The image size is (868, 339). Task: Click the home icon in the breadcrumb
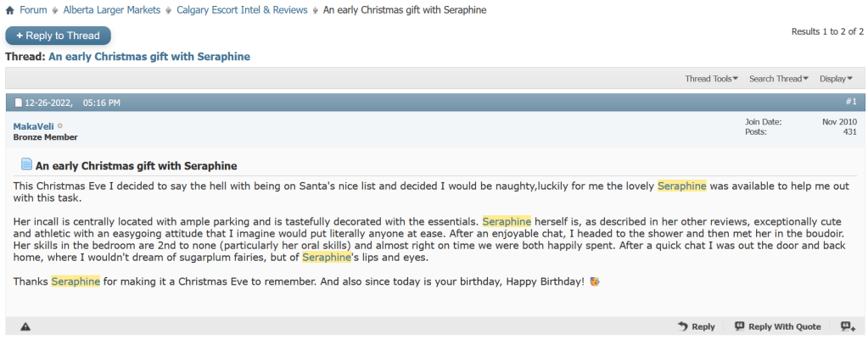coord(9,10)
